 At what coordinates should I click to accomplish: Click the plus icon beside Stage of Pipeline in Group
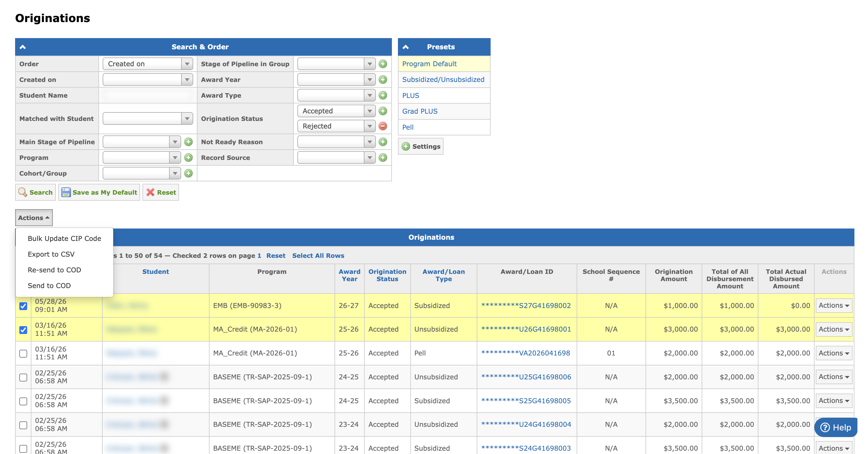click(383, 64)
